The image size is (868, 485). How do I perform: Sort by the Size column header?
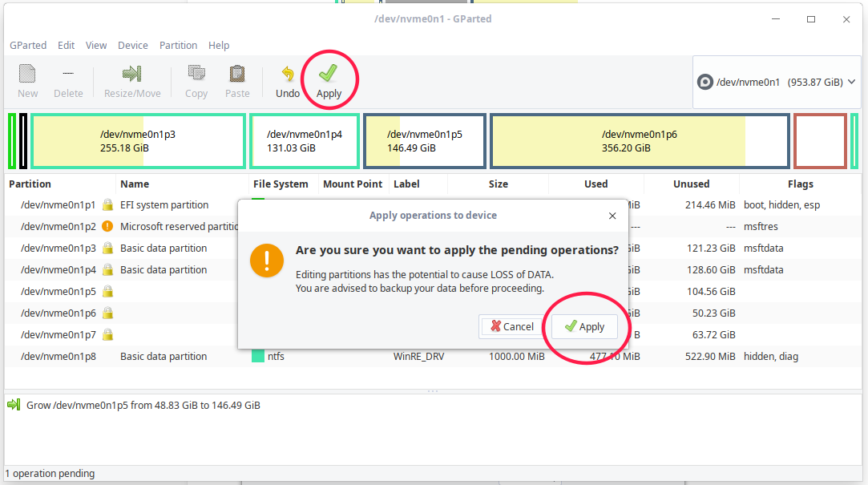click(499, 184)
